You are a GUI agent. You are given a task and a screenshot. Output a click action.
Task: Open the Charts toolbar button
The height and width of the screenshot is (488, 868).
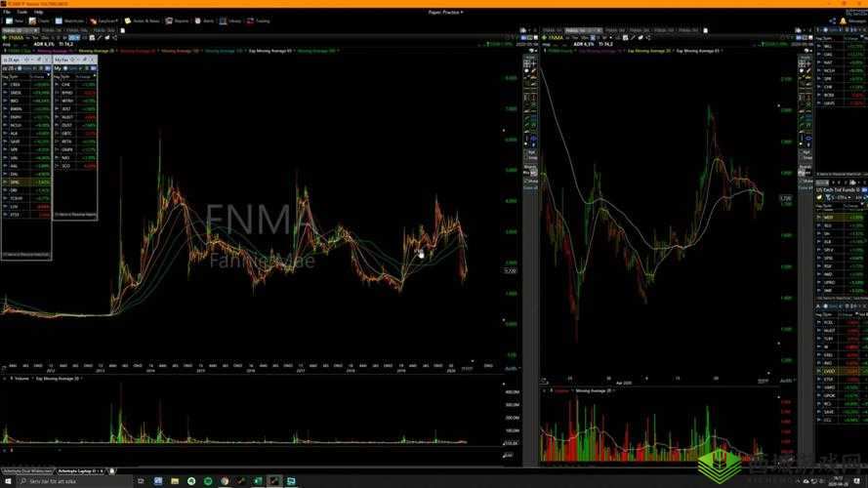click(x=43, y=20)
